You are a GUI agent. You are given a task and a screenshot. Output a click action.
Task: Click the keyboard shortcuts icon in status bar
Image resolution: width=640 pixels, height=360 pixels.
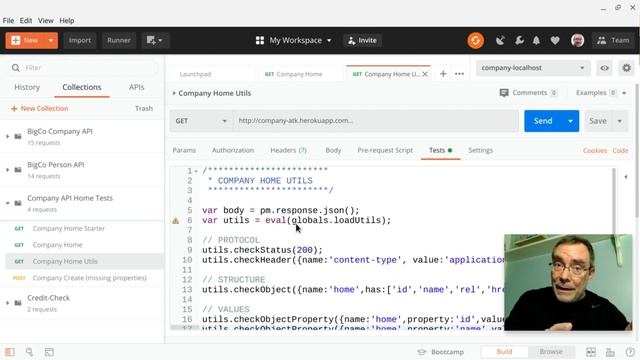click(x=610, y=352)
